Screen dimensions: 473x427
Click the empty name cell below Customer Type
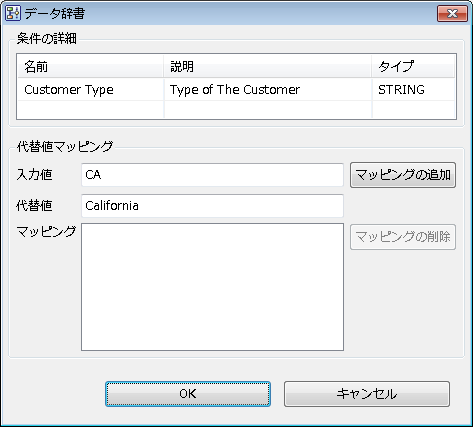pyautogui.click(x=90, y=109)
